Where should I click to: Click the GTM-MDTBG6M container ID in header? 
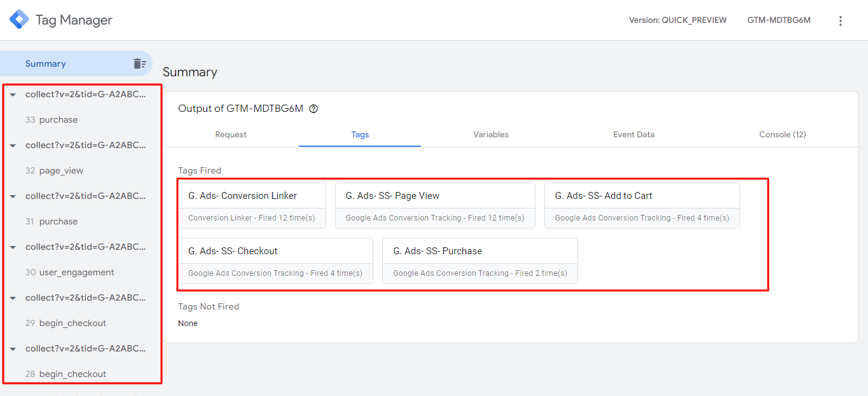tap(779, 20)
